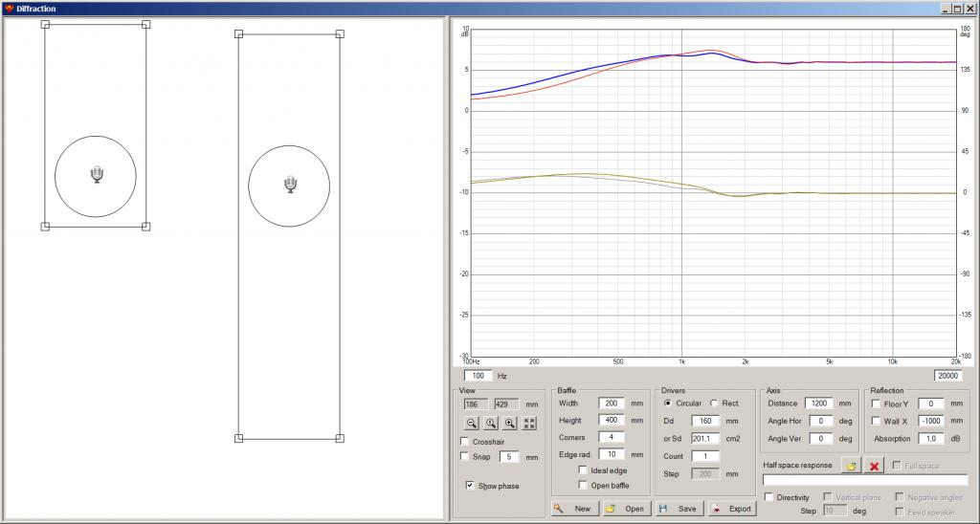Click the New baffle button
The image size is (980, 524).
575,509
